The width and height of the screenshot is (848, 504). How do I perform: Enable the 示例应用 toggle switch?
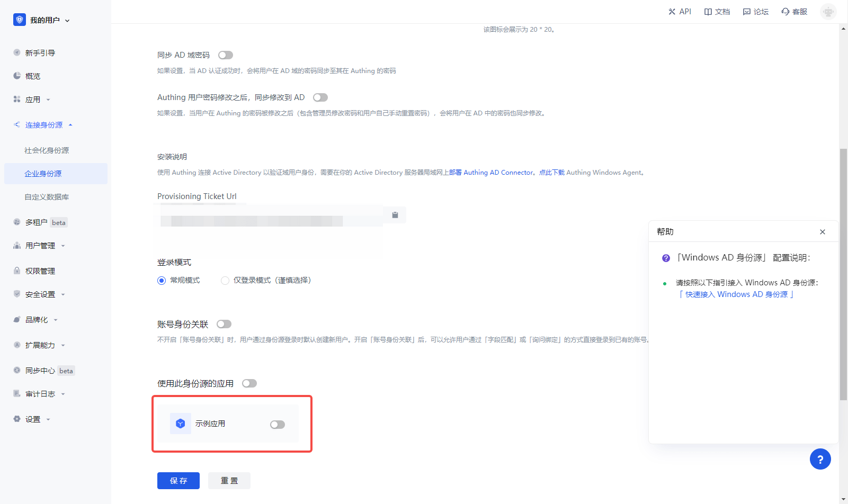278,425
